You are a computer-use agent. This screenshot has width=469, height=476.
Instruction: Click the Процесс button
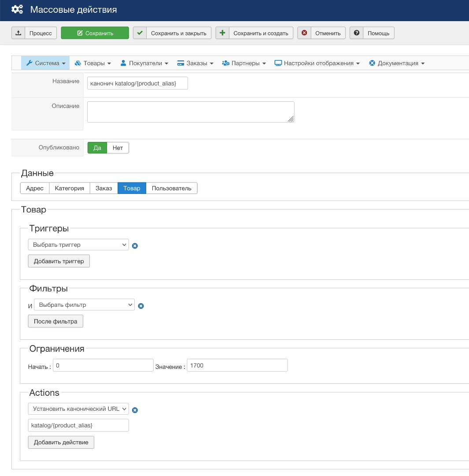point(34,33)
